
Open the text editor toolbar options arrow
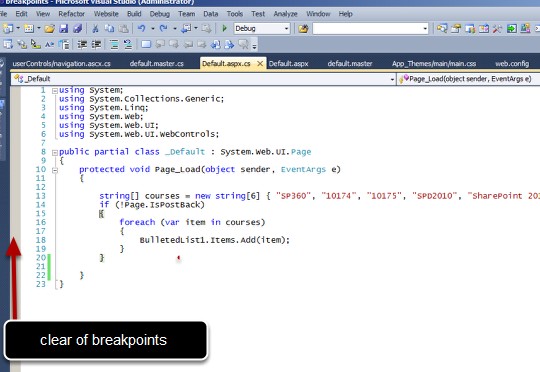[254, 46]
